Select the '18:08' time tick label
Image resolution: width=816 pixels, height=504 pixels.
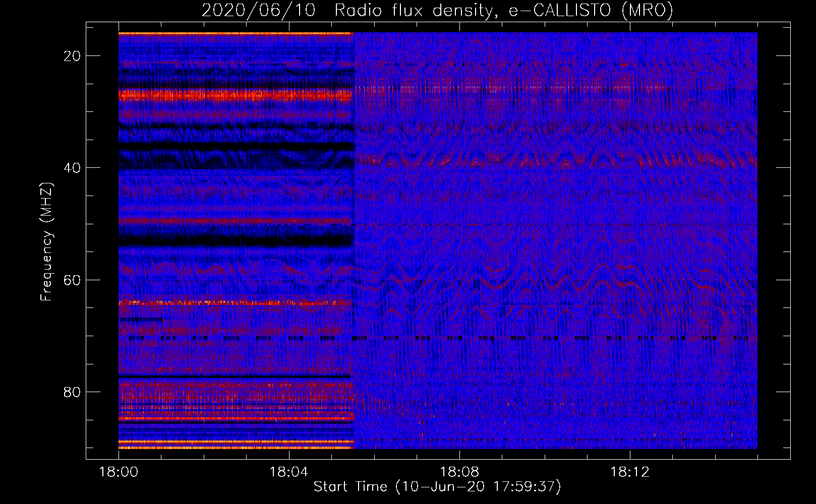click(459, 472)
